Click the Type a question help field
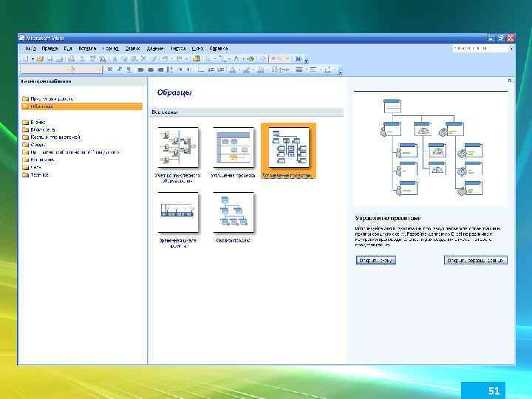This screenshot has width=532, height=399. pos(480,49)
